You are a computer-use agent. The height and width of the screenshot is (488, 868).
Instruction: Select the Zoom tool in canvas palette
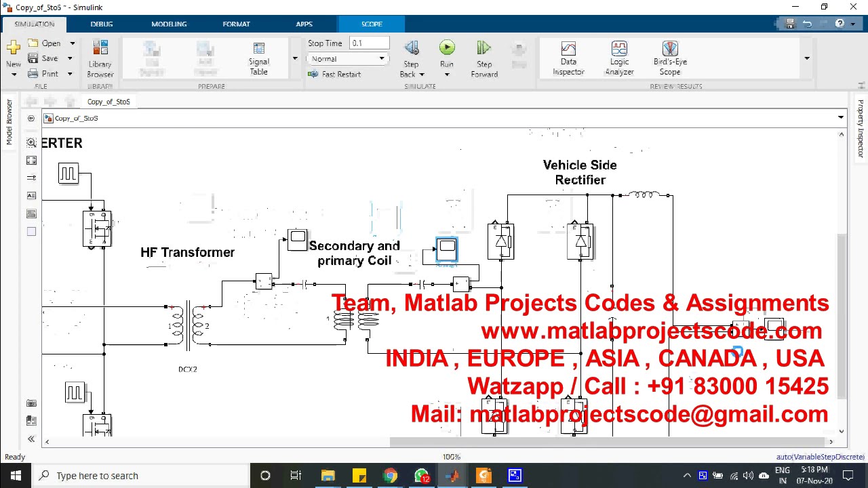31,143
